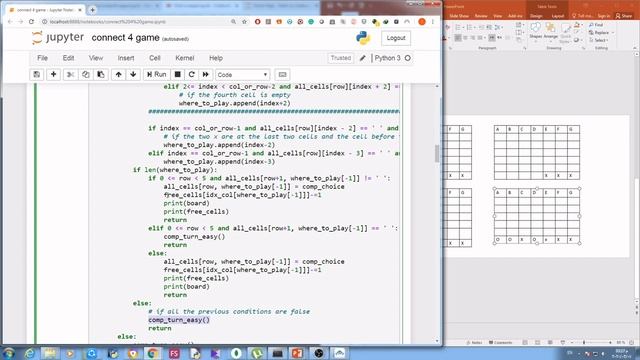Switch to PowerPoint from taskbar
The width and height of the screenshot is (640, 360).
pyautogui.click(x=298, y=353)
